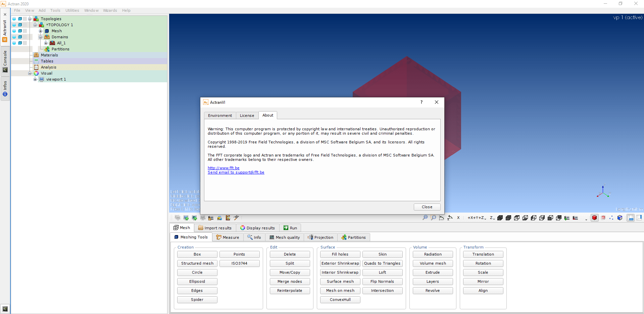The width and height of the screenshot is (644, 314).
Task: Click the Quads to Triangles button
Action: click(x=382, y=263)
